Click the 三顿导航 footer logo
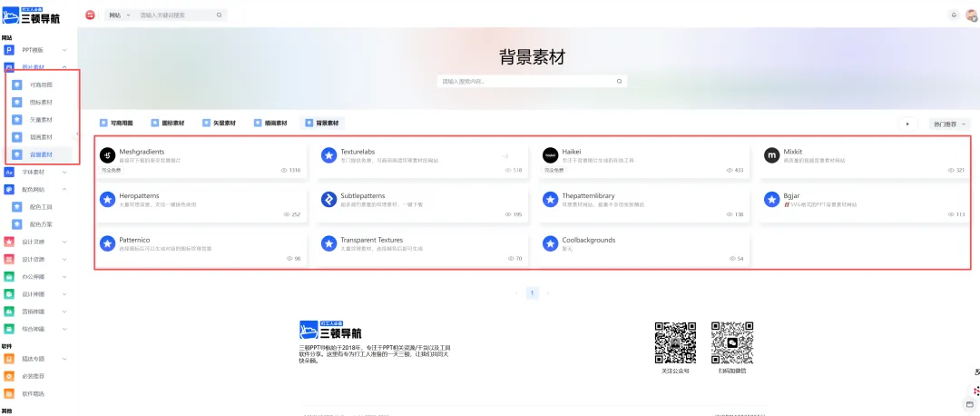Image resolution: width=980 pixels, height=416 pixels. 330,330
